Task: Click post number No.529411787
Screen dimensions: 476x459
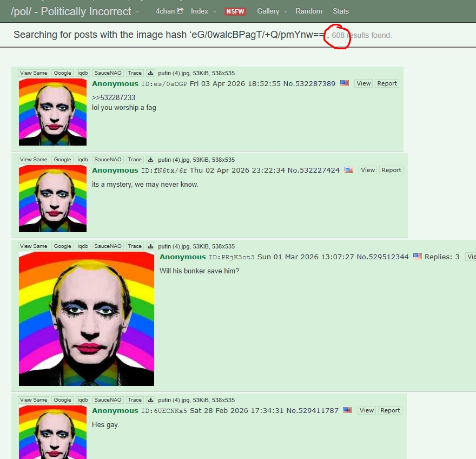Action: click(313, 411)
